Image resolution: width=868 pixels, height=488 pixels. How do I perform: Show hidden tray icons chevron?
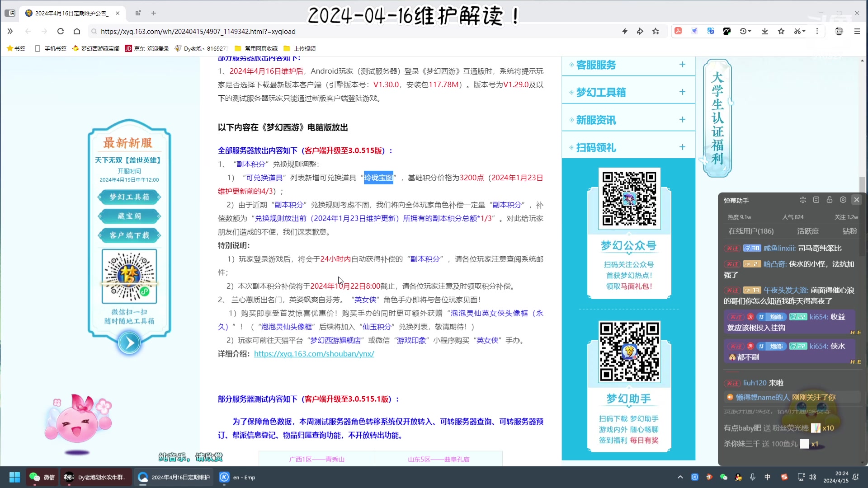[680, 477]
